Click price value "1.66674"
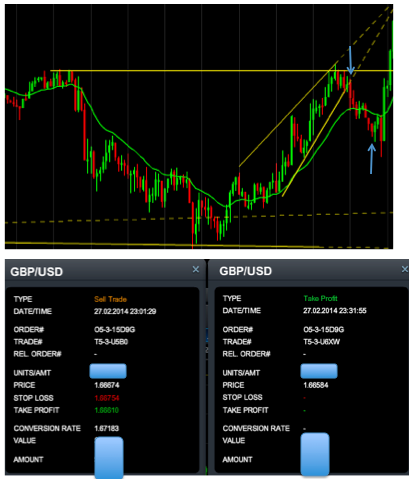Image resolution: width=409 pixels, height=479 pixels. tap(107, 385)
